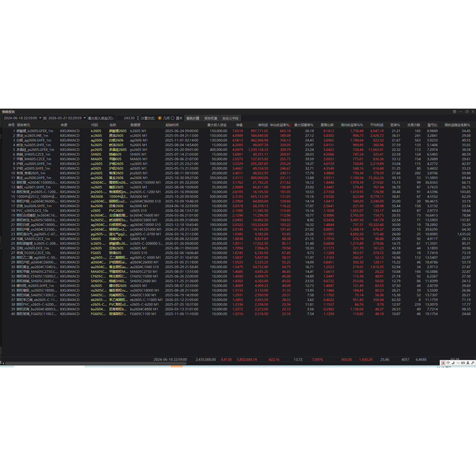Click the moon half-width icon in IME bar
Screen dimensions: 476x476
(x=453, y=363)
